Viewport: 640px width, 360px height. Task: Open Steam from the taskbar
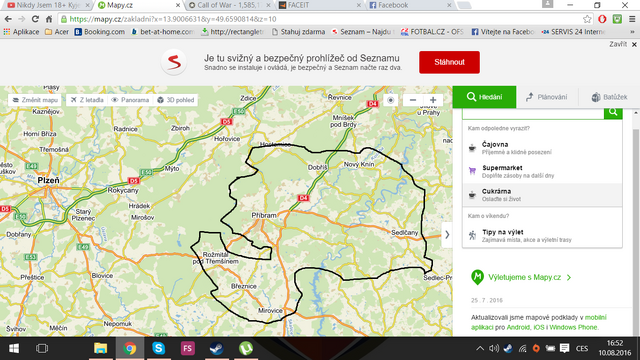[x=216, y=348]
